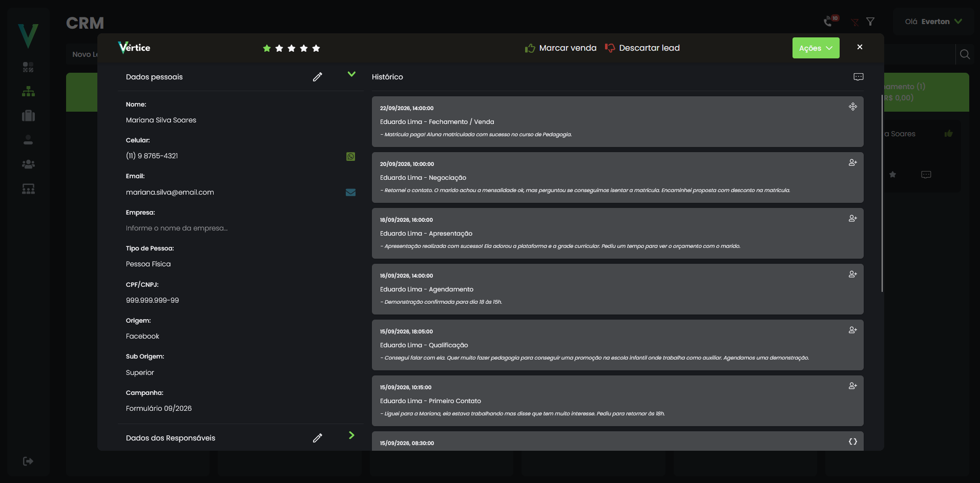
Task: Click the Vértice V logo in sidebar
Action: click(x=28, y=36)
